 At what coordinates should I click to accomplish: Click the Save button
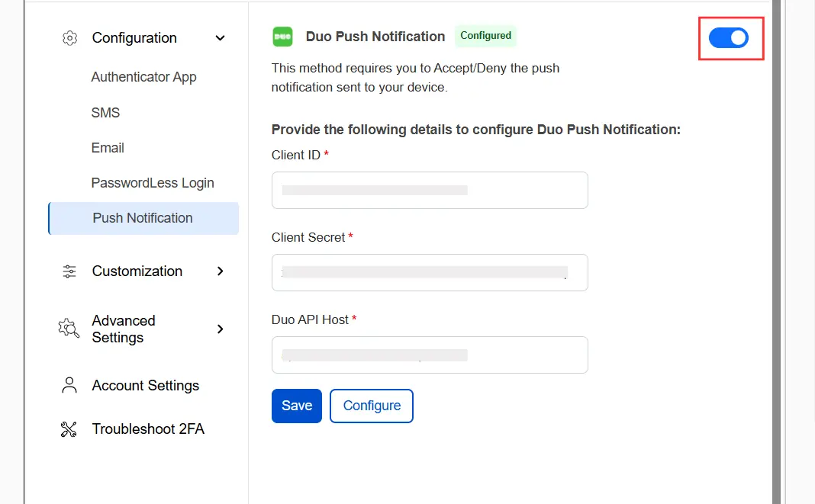[297, 406]
